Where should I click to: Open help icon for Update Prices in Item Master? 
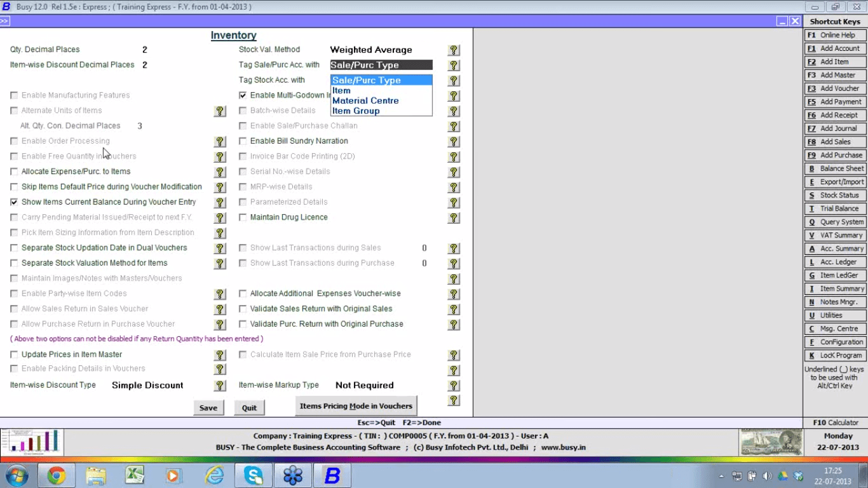pos(220,355)
